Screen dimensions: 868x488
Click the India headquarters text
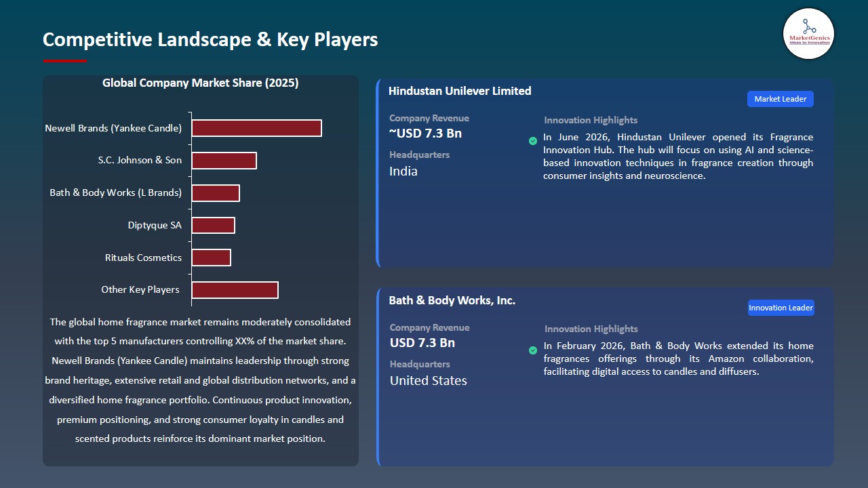pos(403,171)
